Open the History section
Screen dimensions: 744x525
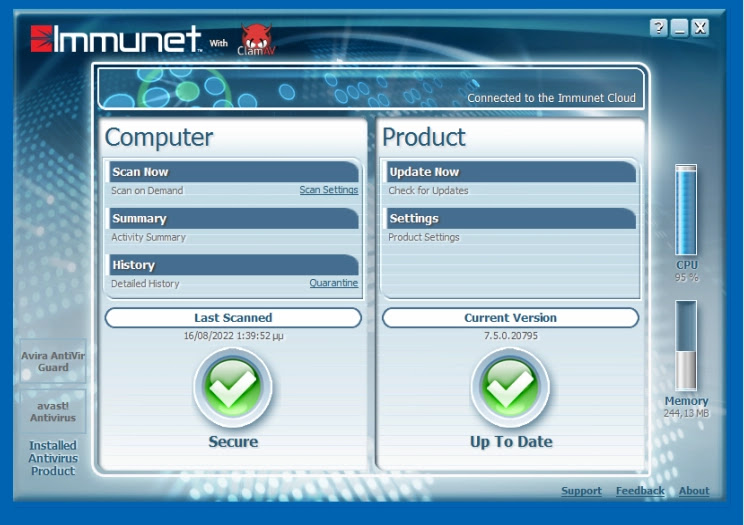point(234,265)
